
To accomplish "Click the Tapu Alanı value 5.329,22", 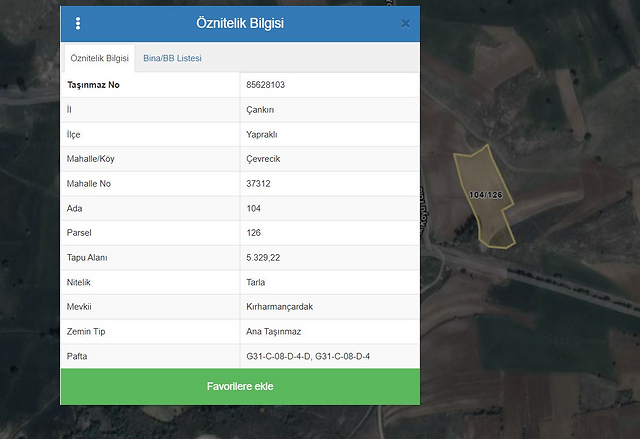I will [x=264, y=258].
